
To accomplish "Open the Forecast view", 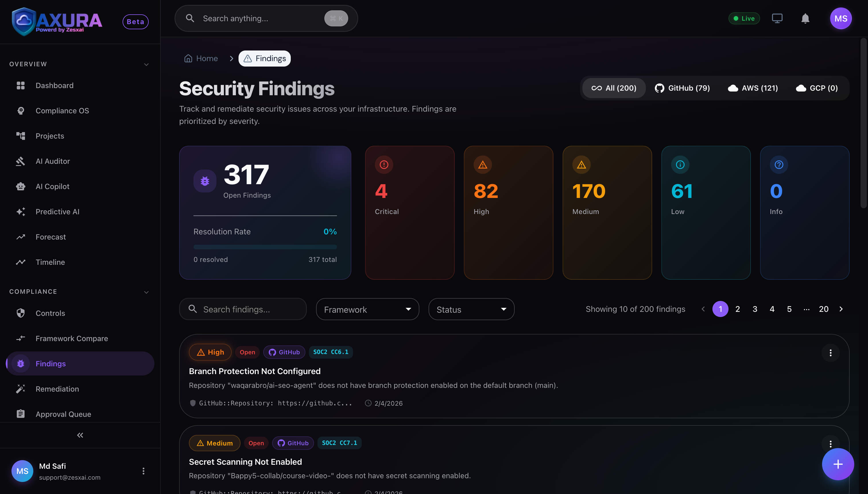I will (51, 236).
